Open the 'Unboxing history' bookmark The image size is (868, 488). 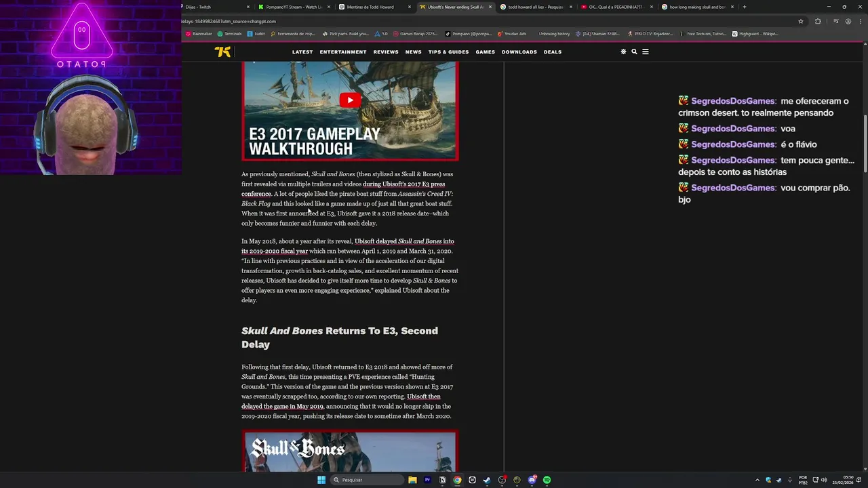tap(554, 34)
